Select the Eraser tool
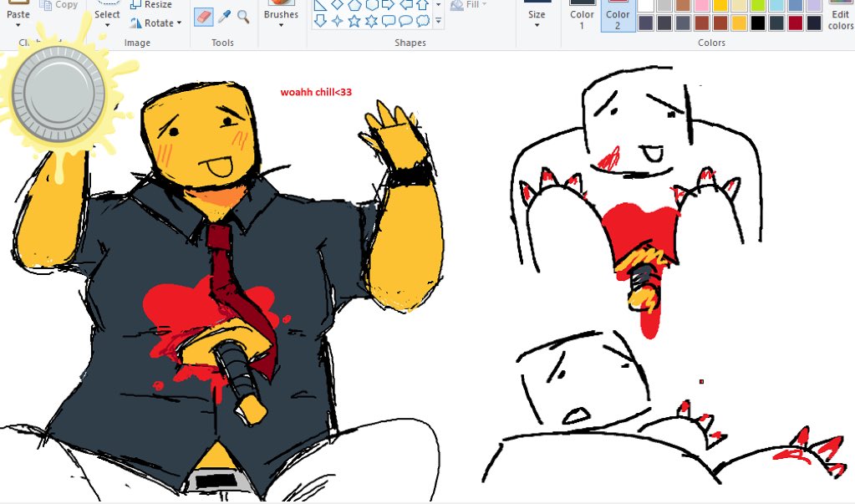This screenshot has width=855, height=504. click(203, 17)
